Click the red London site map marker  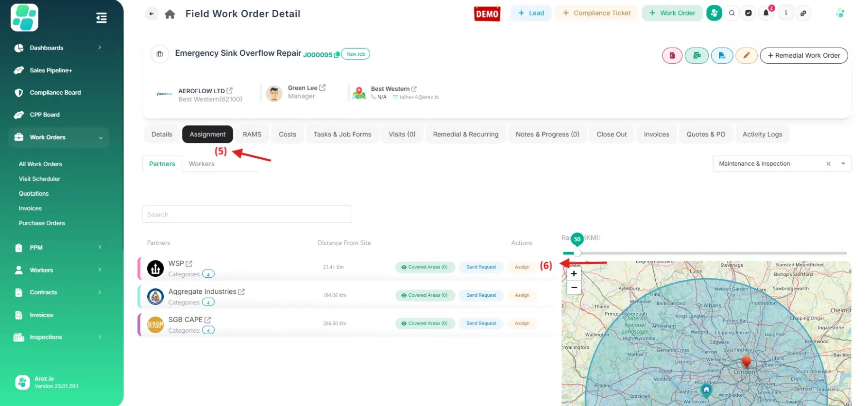point(747,361)
